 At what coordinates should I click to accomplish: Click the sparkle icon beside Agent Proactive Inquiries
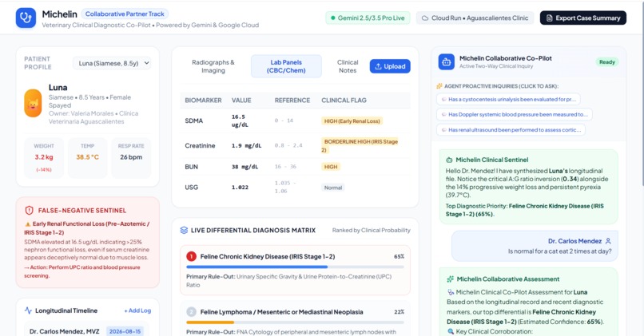[x=439, y=86]
